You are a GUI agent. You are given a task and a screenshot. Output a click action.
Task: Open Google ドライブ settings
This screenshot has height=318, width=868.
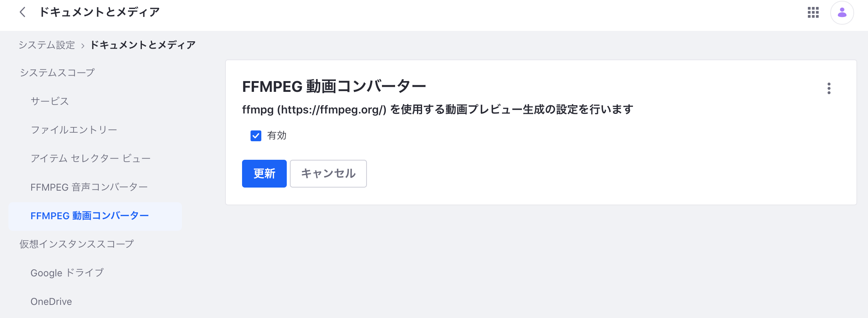tap(67, 273)
